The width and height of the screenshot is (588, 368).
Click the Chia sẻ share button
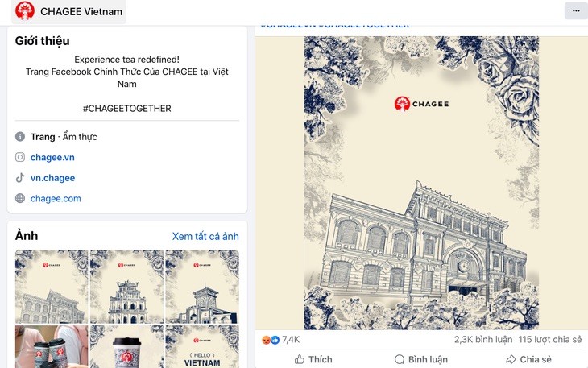(x=528, y=359)
